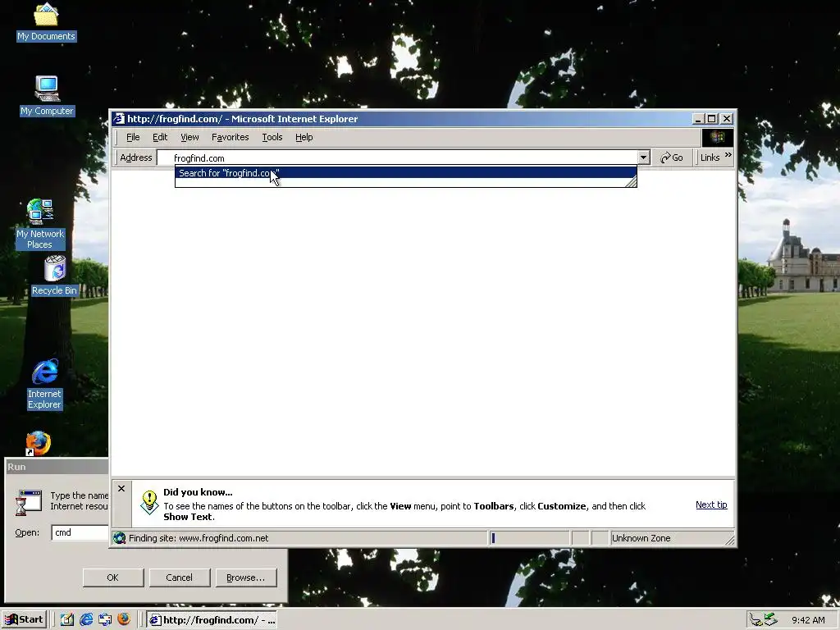Click OK in the Run dialog
Screen dimensions: 840x630
pyautogui.click(x=112, y=577)
